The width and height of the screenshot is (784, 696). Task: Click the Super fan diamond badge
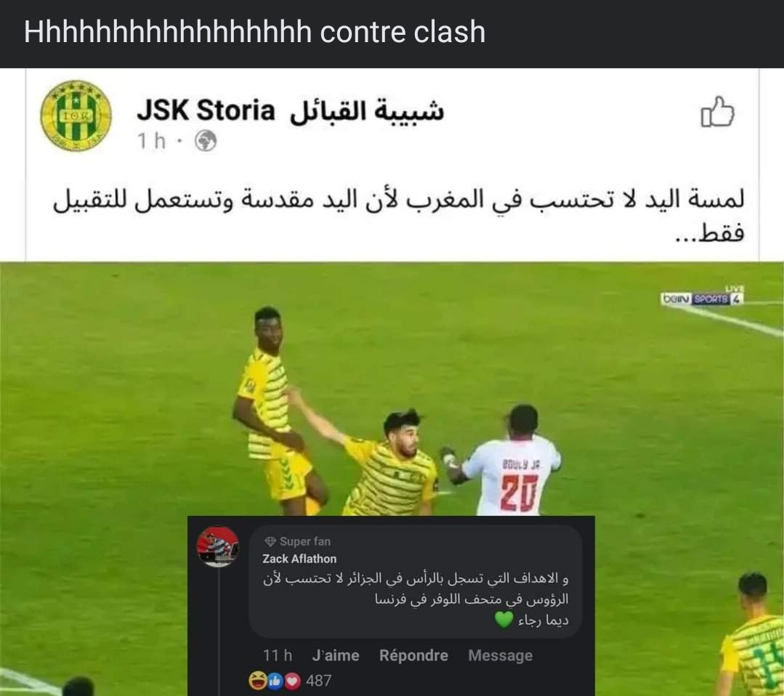point(270,541)
